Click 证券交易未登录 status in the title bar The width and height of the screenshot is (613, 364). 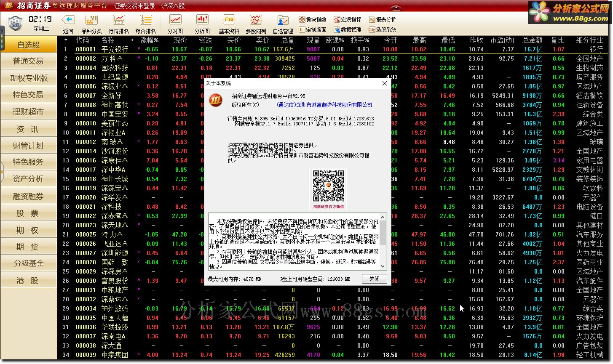(135, 6)
